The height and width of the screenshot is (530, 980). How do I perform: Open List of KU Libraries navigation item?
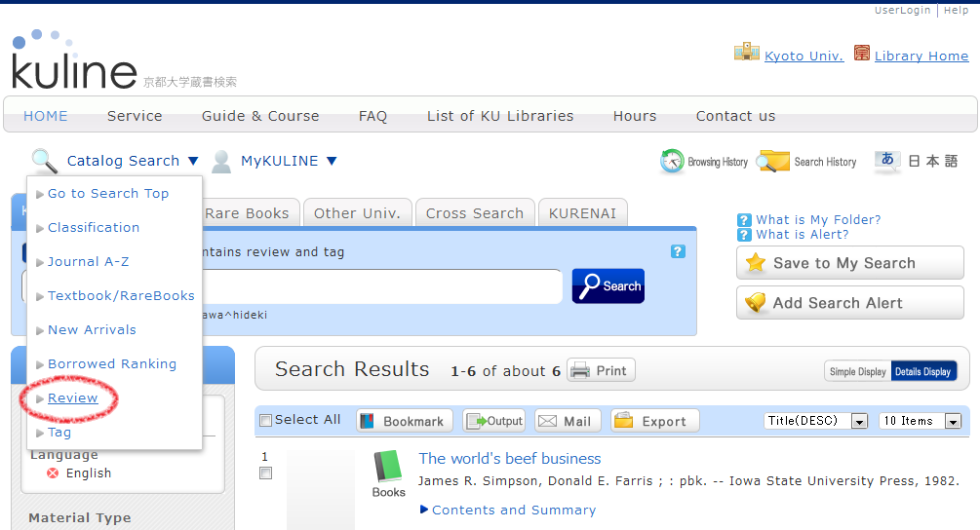coord(500,116)
